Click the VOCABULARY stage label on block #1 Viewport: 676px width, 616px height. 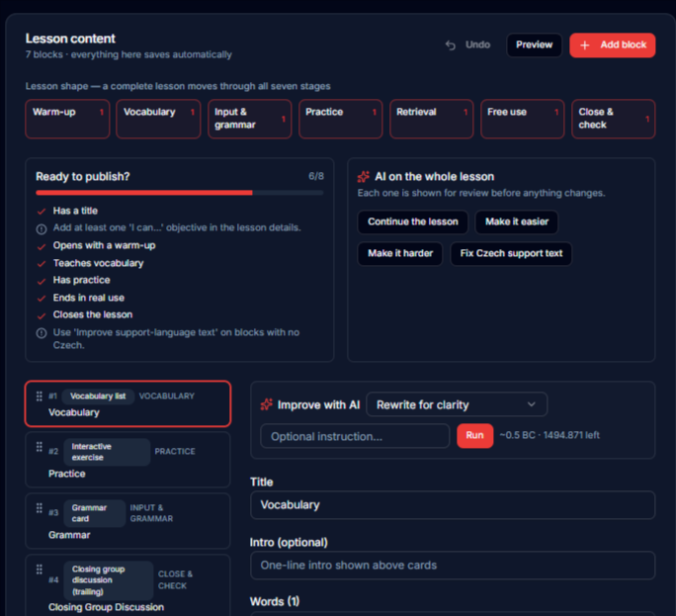point(166,396)
